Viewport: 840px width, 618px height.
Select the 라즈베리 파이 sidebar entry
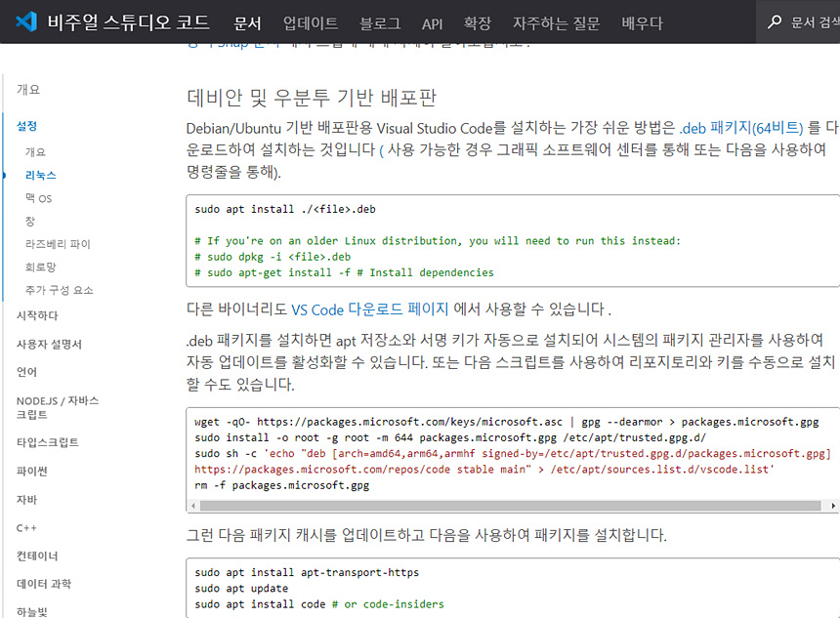pos(58,244)
